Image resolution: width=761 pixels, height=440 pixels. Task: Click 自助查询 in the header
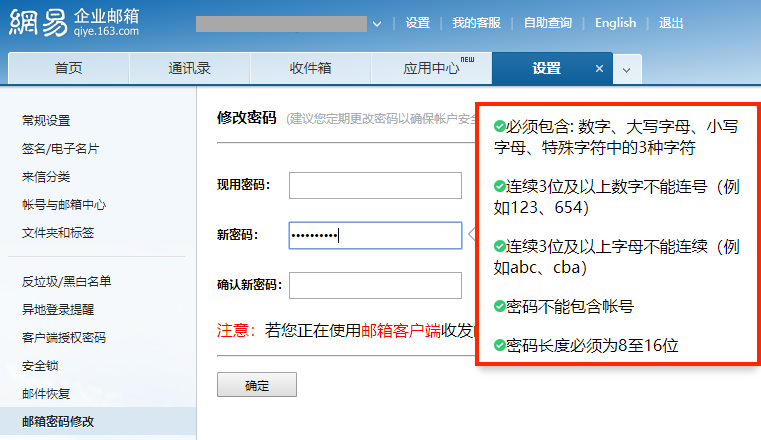click(x=548, y=23)
